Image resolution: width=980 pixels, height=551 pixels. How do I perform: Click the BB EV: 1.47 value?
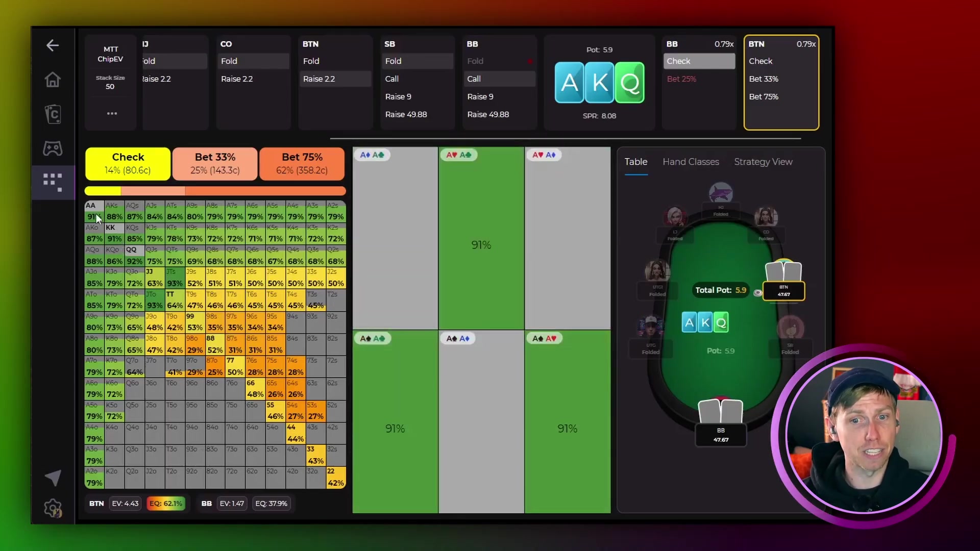232,504
